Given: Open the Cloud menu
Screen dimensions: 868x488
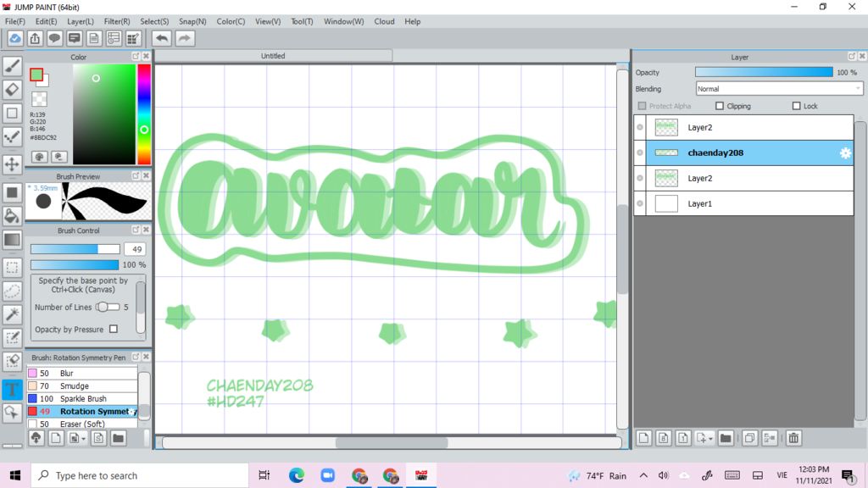Looking at the screenshot, I should coord(384,21).
